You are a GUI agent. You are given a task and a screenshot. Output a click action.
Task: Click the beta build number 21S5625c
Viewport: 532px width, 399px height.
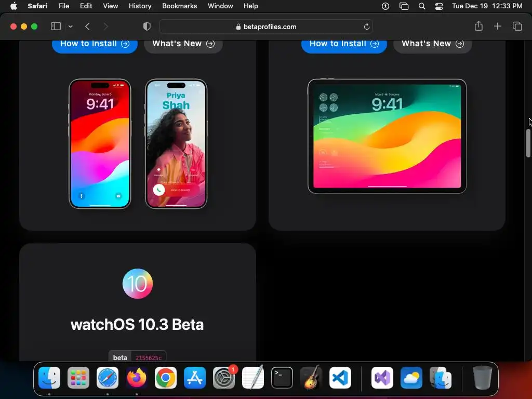(148, 357)
